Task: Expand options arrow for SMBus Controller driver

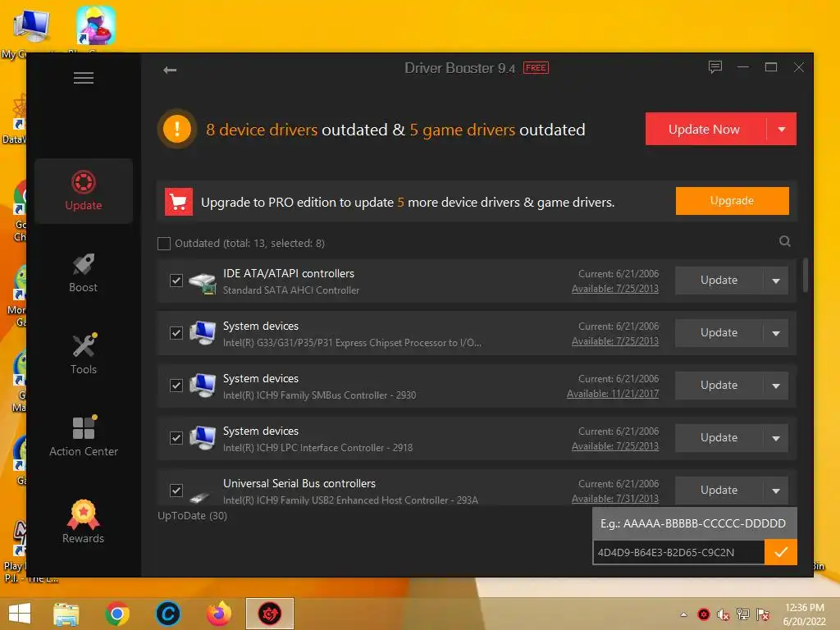Action: click(776, 386)
